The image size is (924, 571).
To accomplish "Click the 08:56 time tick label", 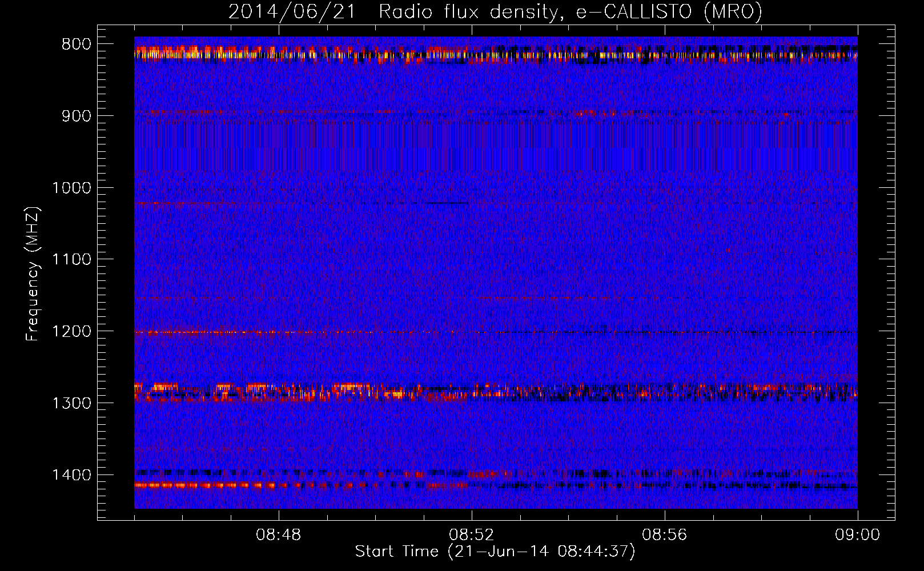I will click(665, 535).
